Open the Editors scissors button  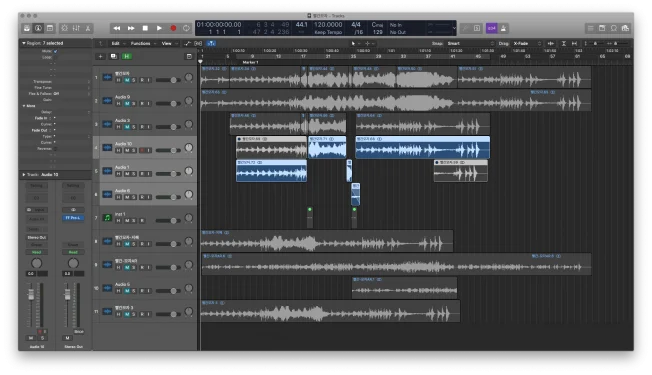click(88, 28)
